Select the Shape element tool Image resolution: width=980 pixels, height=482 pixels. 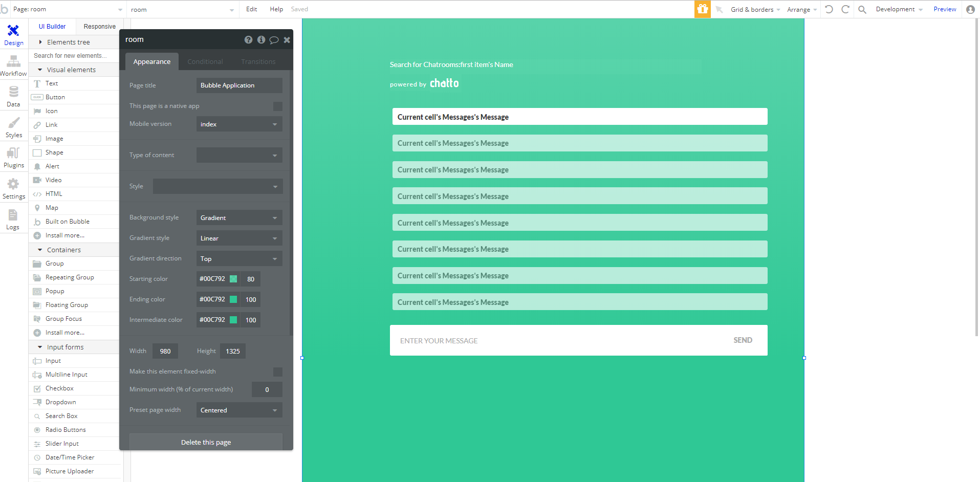pyautogui.click(x=75, y=152)
